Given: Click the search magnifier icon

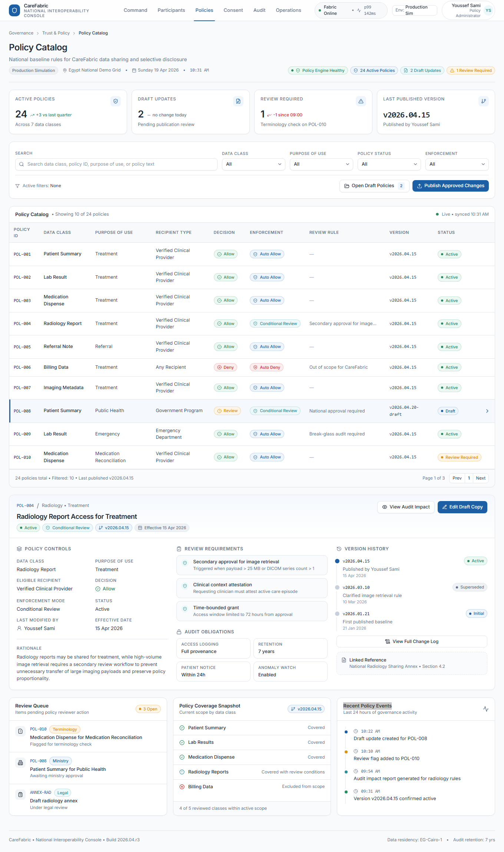Looking at the screenshot, I should click(21, 164).
